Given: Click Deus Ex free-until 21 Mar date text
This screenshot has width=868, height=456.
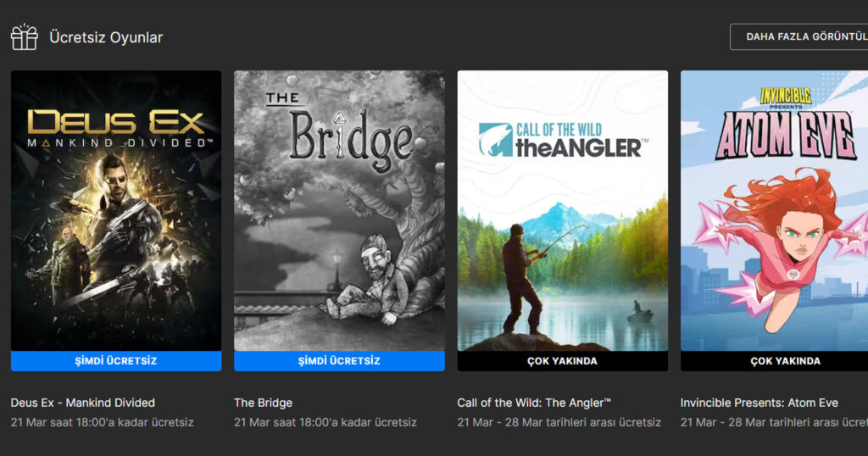Looking at the screenshot, I should coord(103,422).
